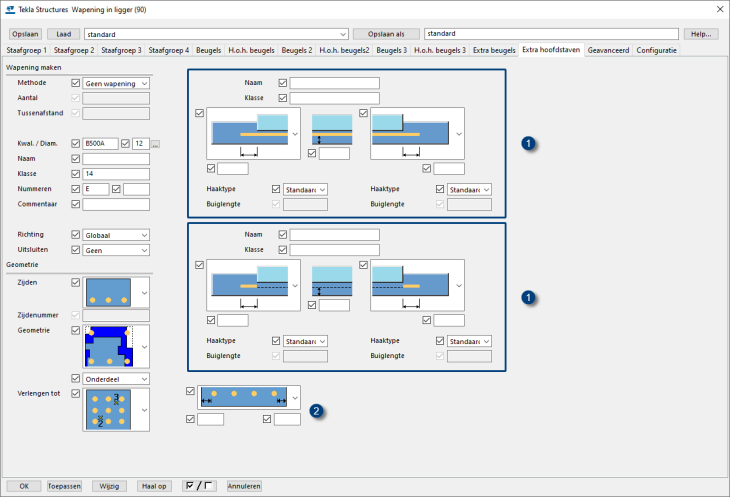The height and width of the screenshot is (497, 730).
Task: Toggle the Richting checkbox
Action: 76,235
